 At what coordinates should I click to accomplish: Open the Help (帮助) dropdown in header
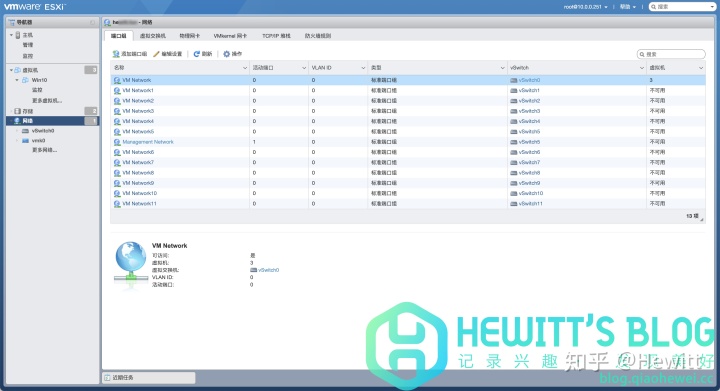(628, 7)
